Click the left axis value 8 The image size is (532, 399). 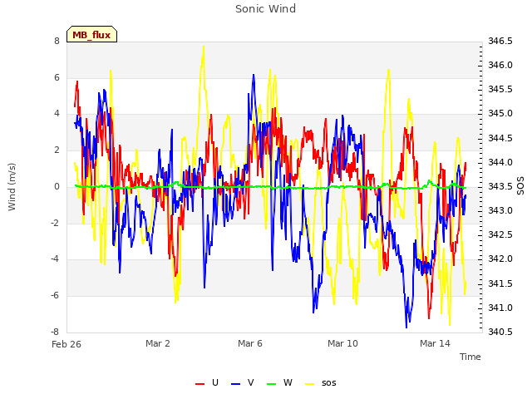click(x=57, y=41)
